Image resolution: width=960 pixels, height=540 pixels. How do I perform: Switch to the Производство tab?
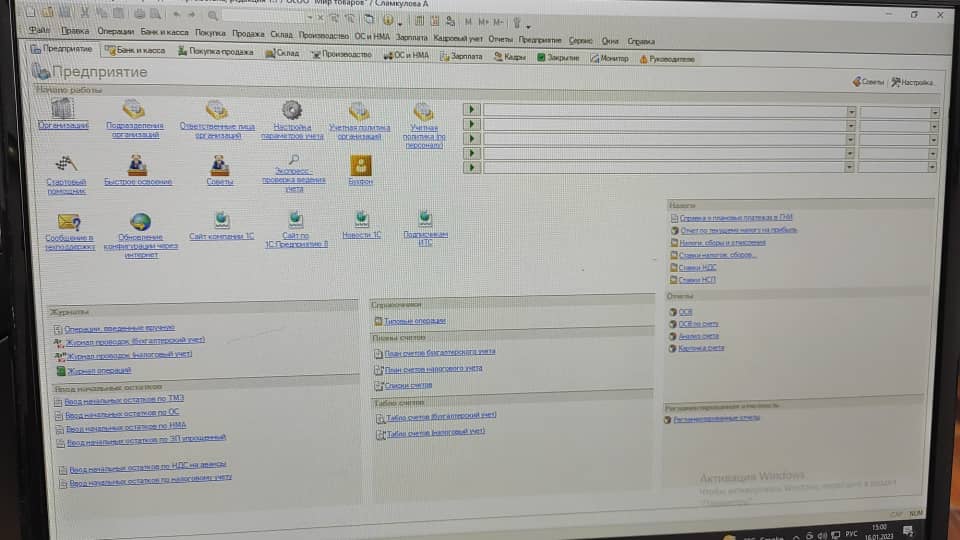coord(342,54)
